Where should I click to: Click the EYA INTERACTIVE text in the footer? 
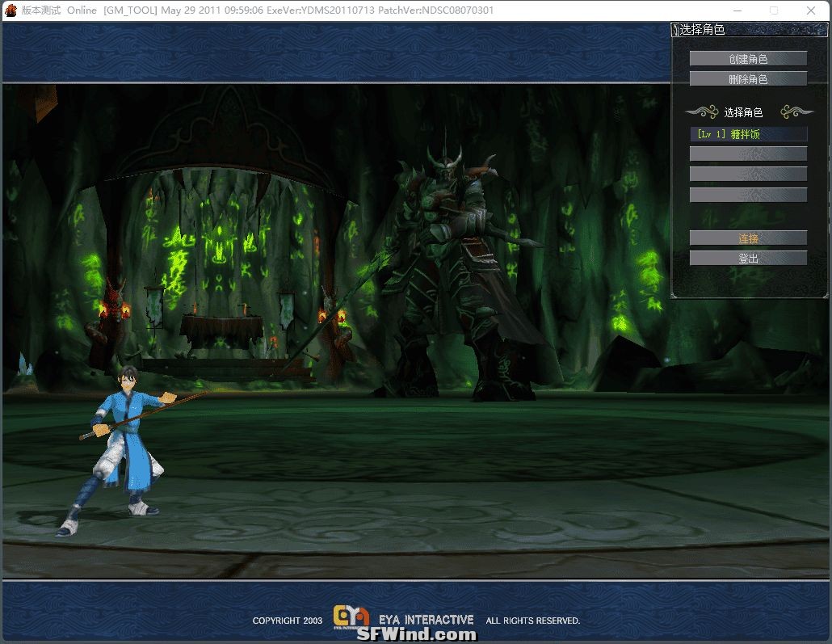pyautogui.click(x=426, y=620)
